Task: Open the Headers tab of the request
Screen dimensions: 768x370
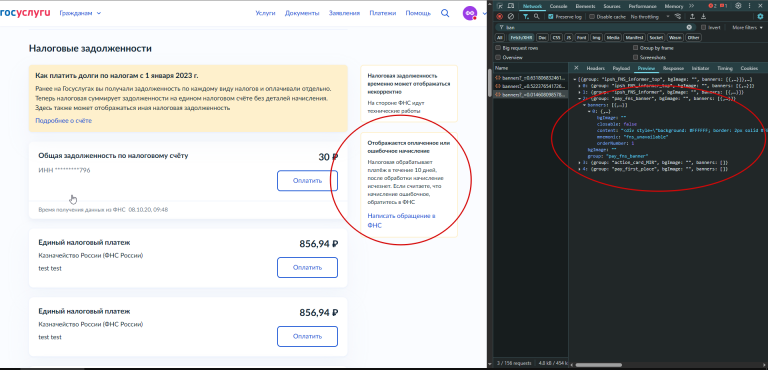Action: click(x=596, y=68)
